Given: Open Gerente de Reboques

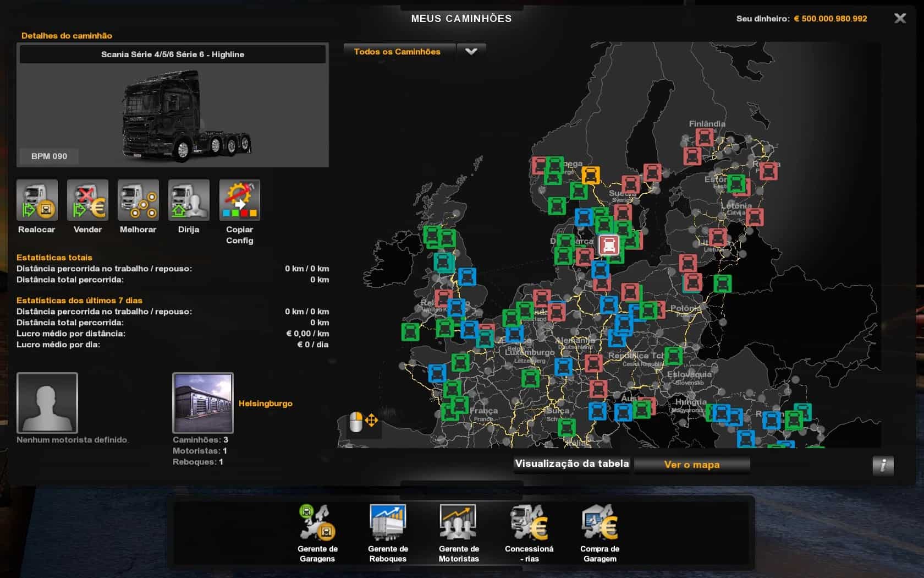Looking at the screenshot, I should (x=388, y=523).
